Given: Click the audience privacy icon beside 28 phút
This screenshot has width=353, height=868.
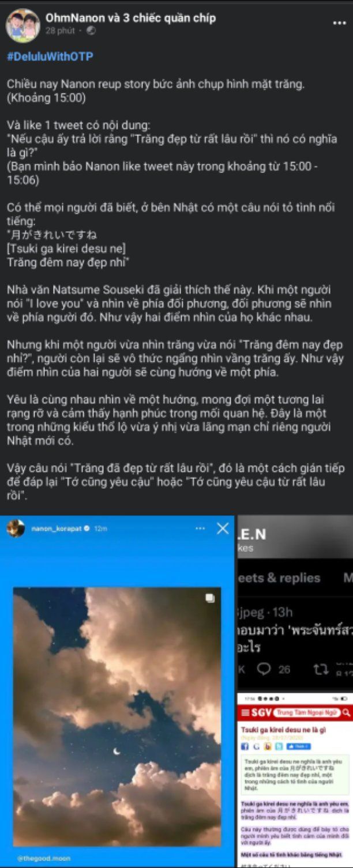Looking at the screenshot, I should pos(91,31).
